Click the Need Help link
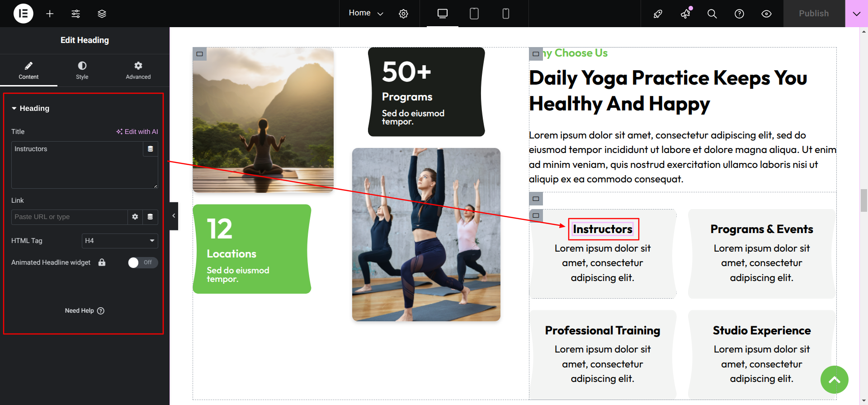Viewport: 868px width, 405px height. point(85,311)
